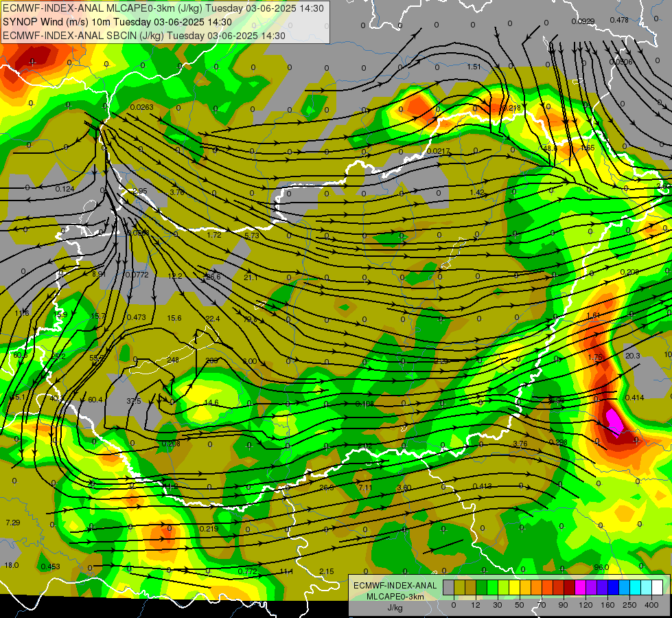Click the map value 1.75
The height and width of the screenshot is (618, 672).
595,357
